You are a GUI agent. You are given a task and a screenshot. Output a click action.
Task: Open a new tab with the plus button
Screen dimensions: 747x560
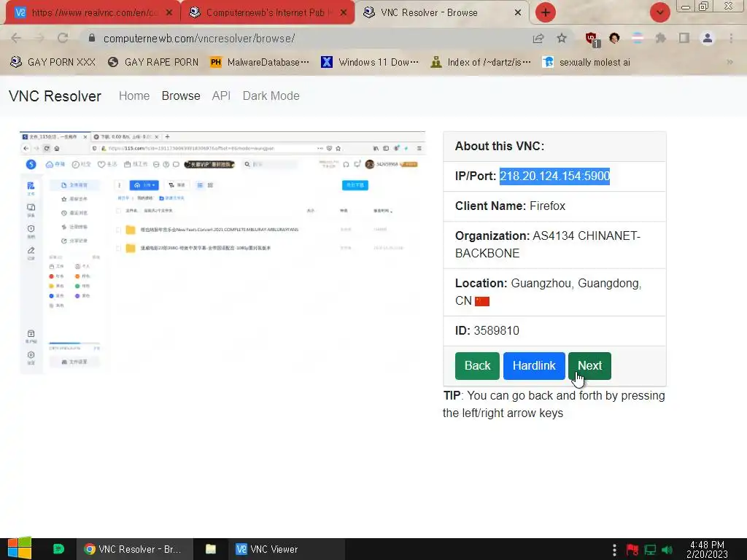(546, 12)
